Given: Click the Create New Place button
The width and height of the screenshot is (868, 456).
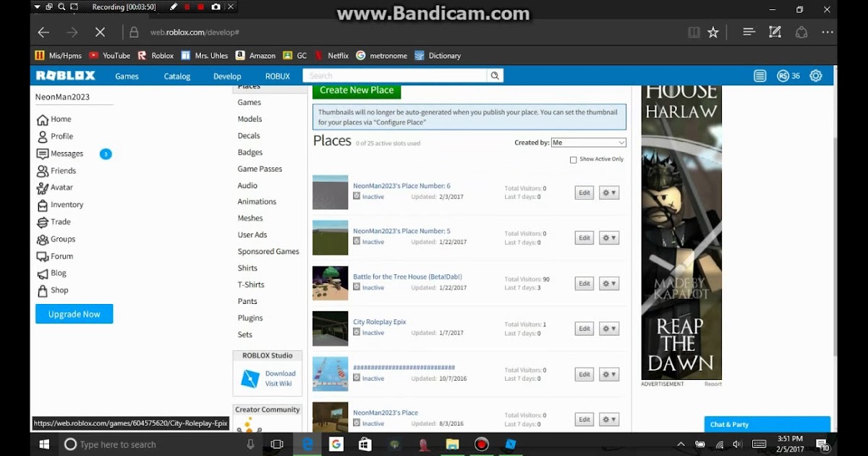Looking at the screenshot, I should (357, 90).
